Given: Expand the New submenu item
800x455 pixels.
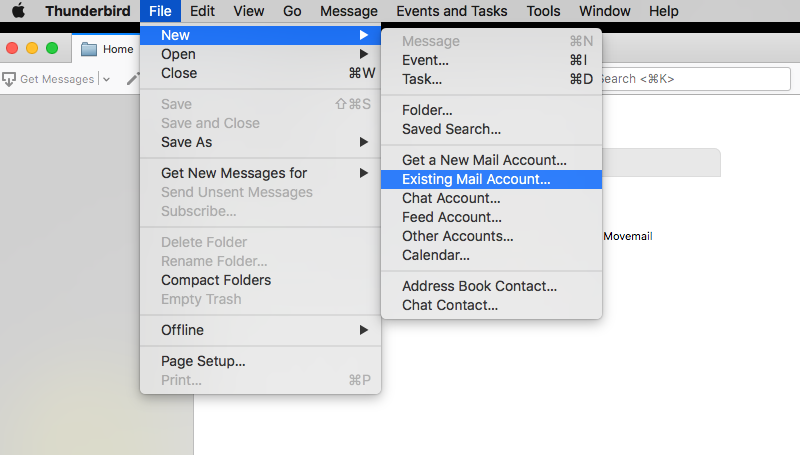Looking at the screenshot, I should pyautogui.click(x=261, y=35).
